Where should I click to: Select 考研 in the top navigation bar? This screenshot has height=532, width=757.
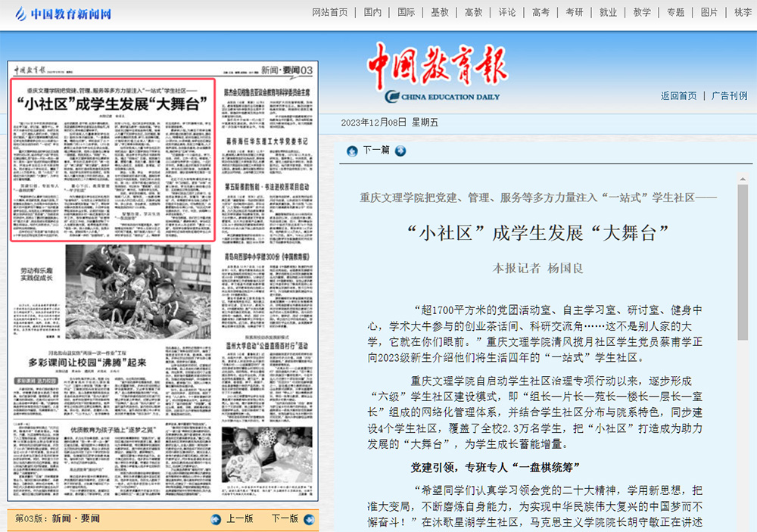(575, 12)
